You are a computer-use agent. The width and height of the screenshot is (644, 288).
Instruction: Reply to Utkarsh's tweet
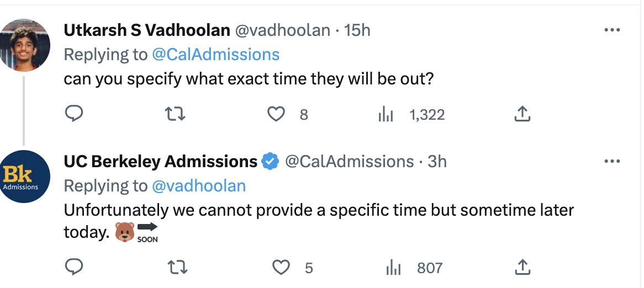(74, 114)
